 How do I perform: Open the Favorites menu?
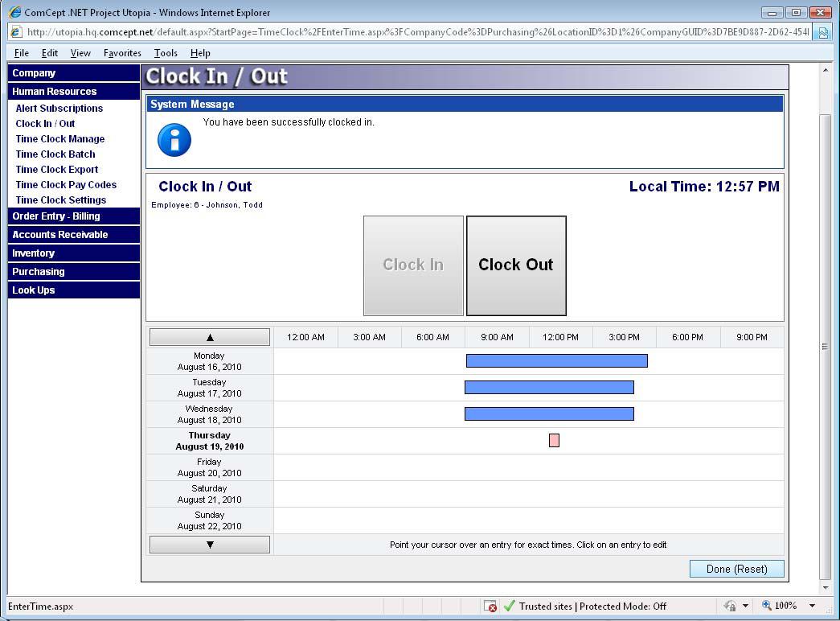122,53
